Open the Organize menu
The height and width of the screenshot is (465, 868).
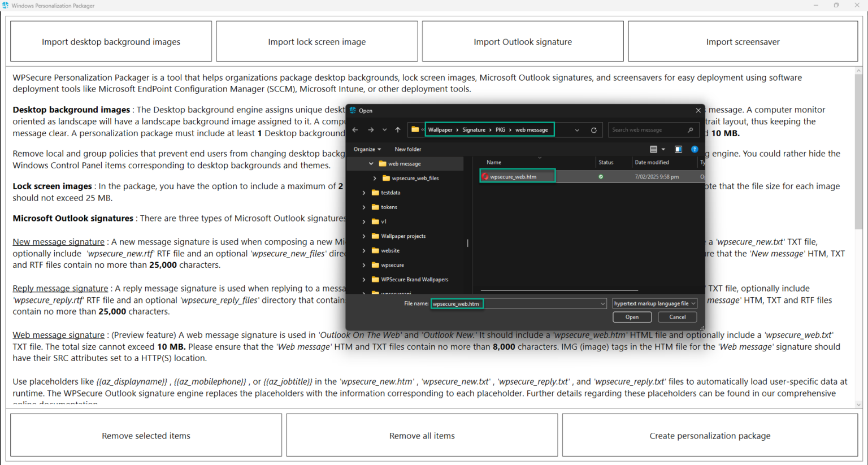point(367,149)
